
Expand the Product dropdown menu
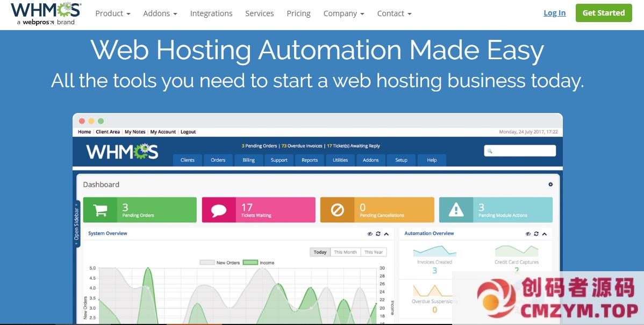click(x=113, y=13)
